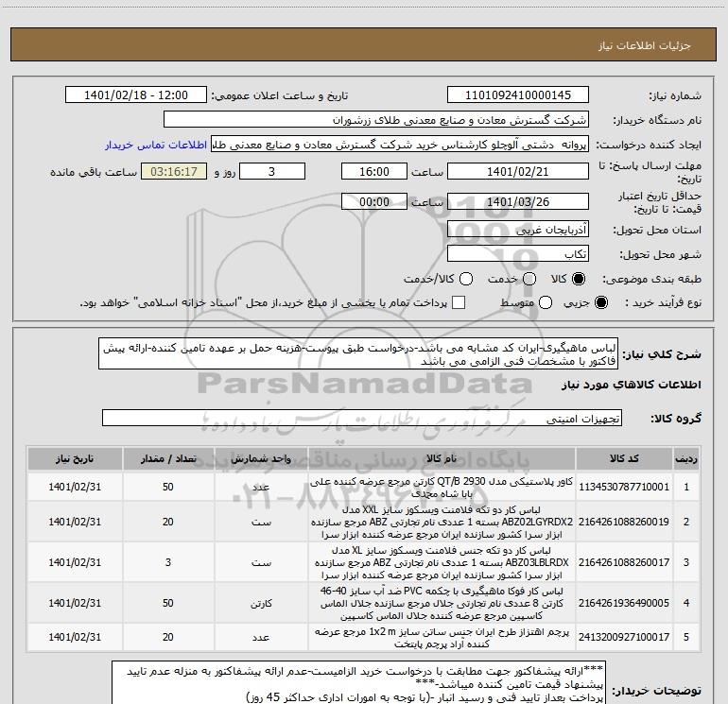Click the remaining days field showing 3
The image size is (728, 704).
click(272, 171)
